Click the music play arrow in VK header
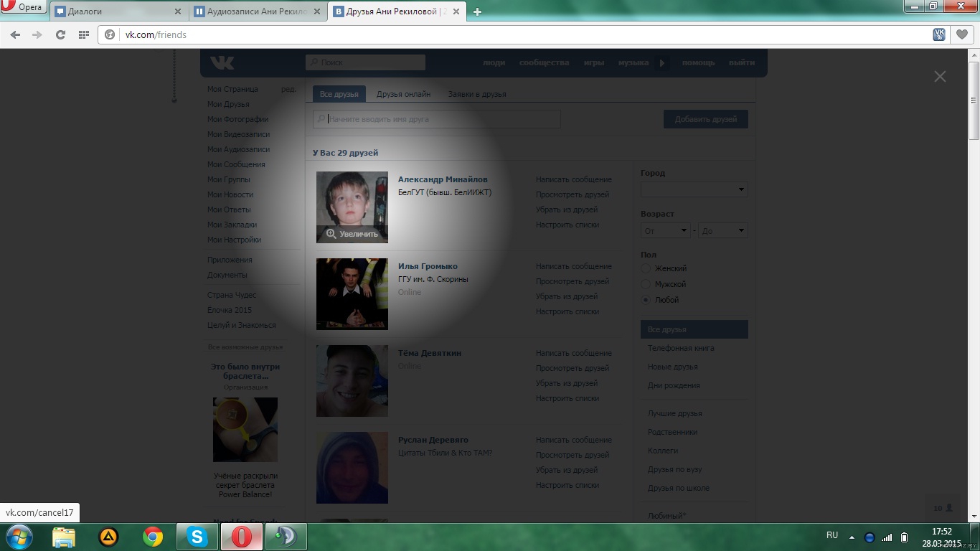Viewport: 980px width, 551px height. pyautogui.click(x=661, y=62)
